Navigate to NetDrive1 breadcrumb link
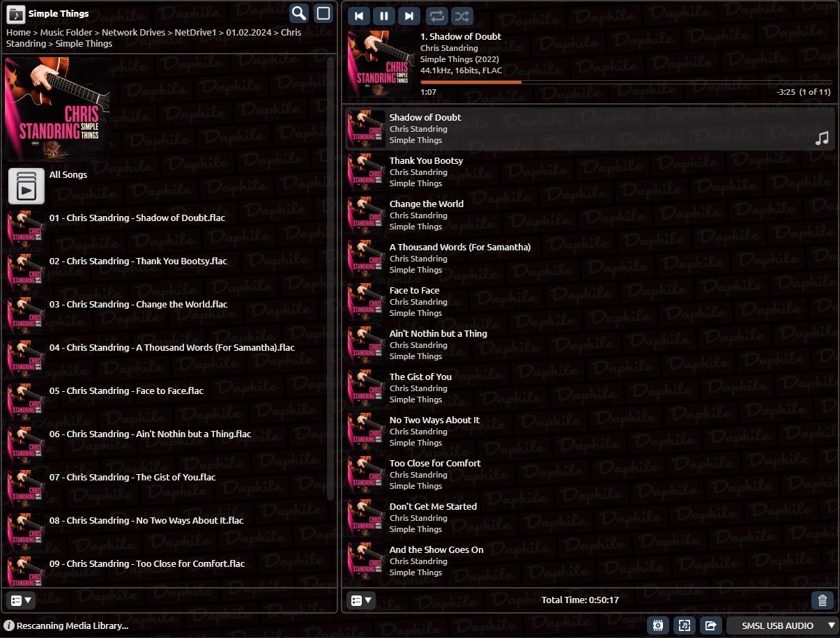Screen dimensions: 840x638 (196, 32)
